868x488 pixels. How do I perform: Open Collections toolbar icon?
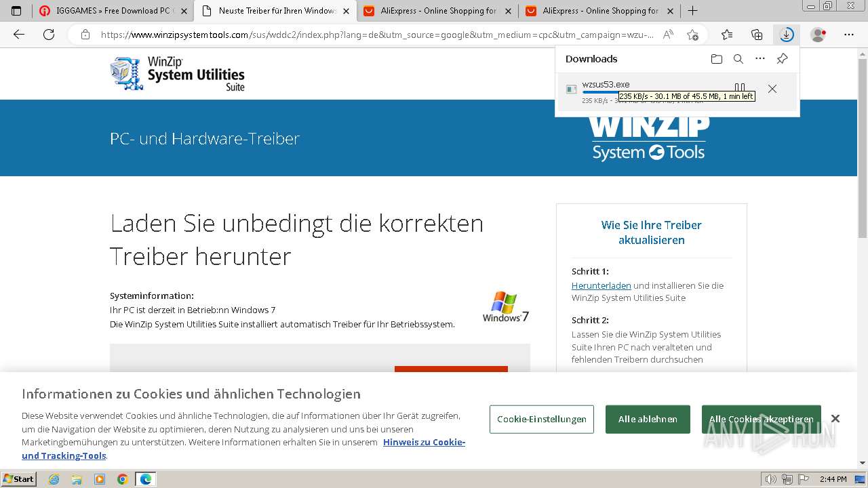click(757, 35)
